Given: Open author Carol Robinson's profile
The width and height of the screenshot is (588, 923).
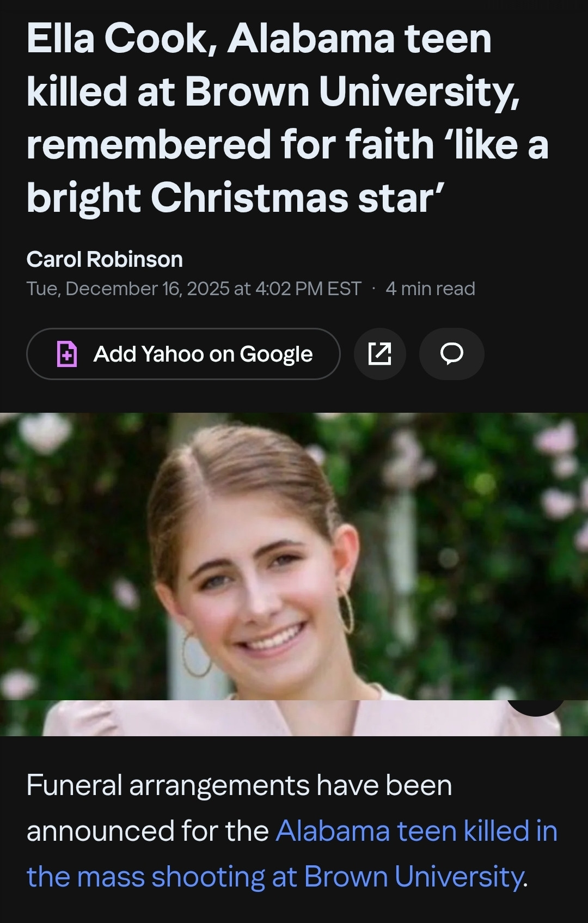Looking at the screenshot, I should (105, 260).
